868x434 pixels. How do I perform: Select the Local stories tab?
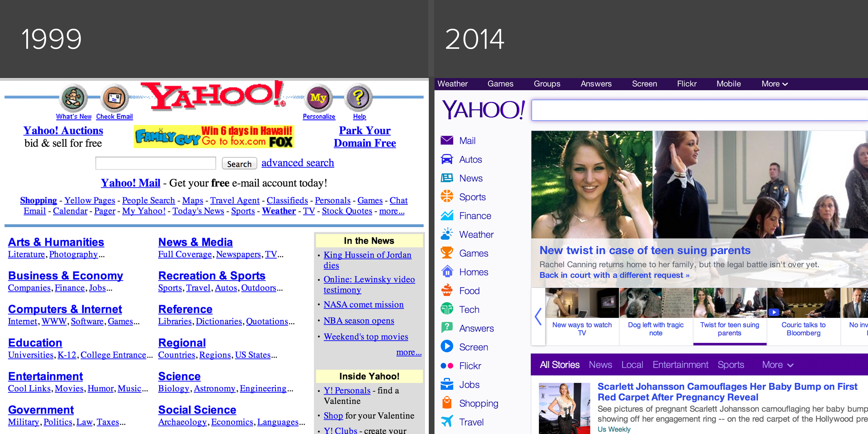[632, 365]
